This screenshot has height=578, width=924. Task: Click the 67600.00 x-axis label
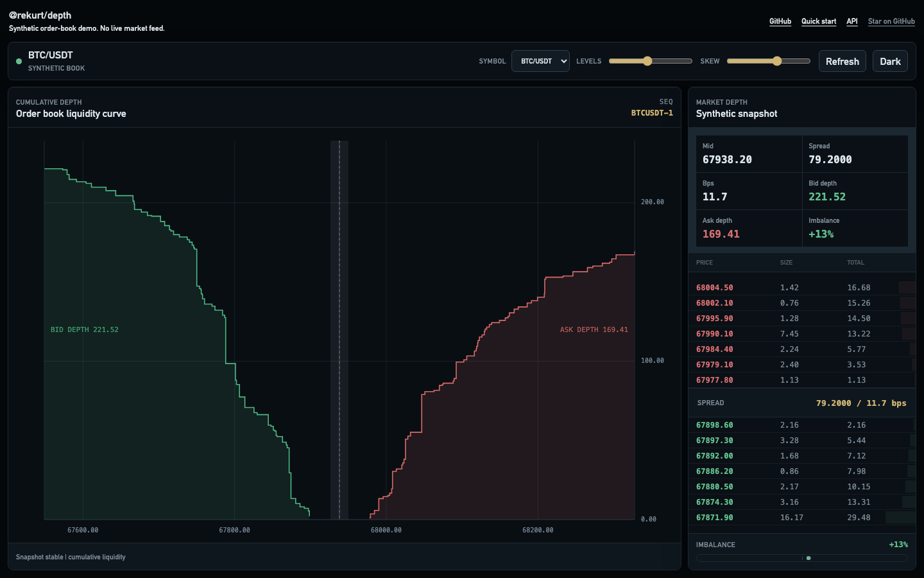point(83,530)
